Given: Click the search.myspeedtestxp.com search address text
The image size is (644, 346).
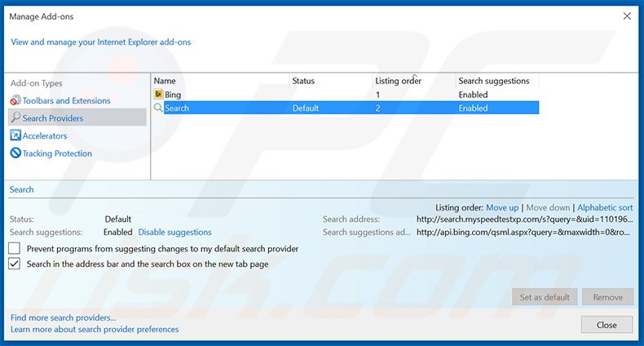Looking at the screenshot, I should [524, 219].
